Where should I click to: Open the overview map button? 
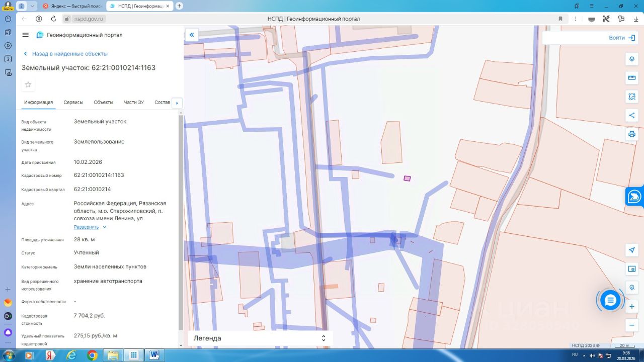632,269
